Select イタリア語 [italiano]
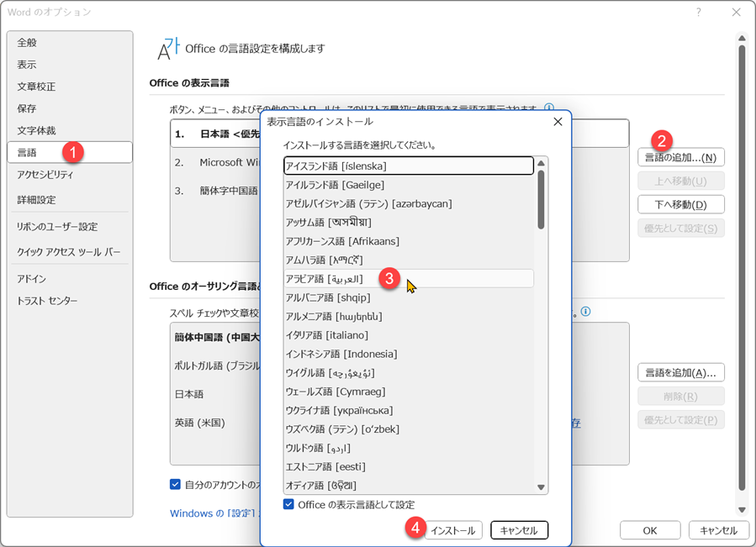756x547 pixels. tap(409, 335)
